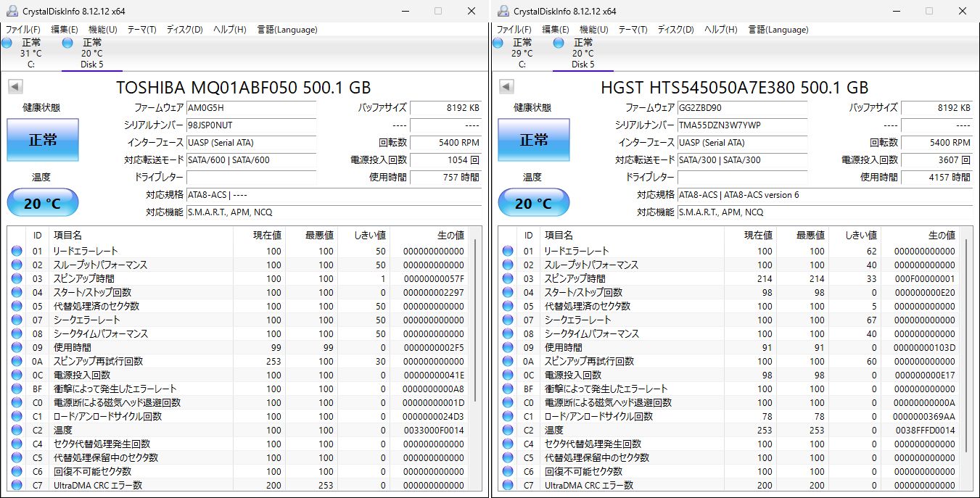Open the ファイル menu in the Toshiba window
Screen dimensions: 980x498
[x=22, y=30]
